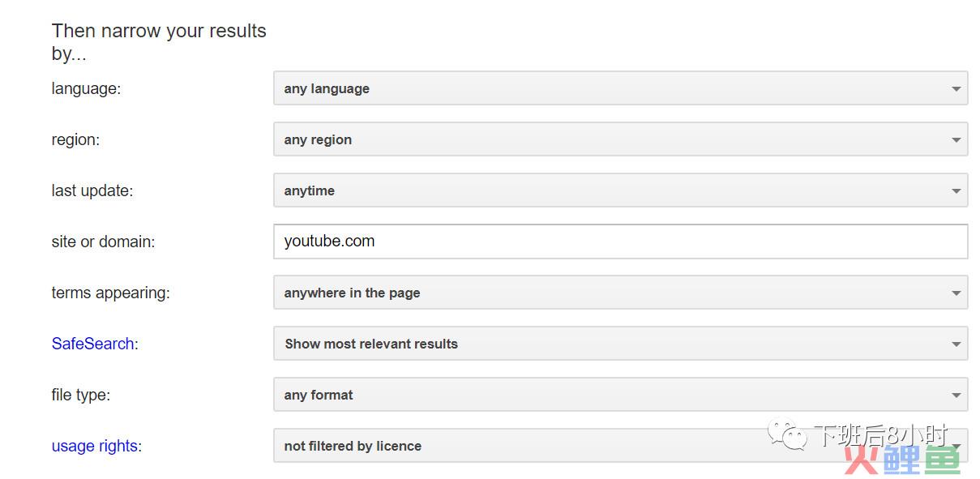The image size is (980, 479).
Task: Click the SafeSearch help link
Action: [x=92, y=344]
